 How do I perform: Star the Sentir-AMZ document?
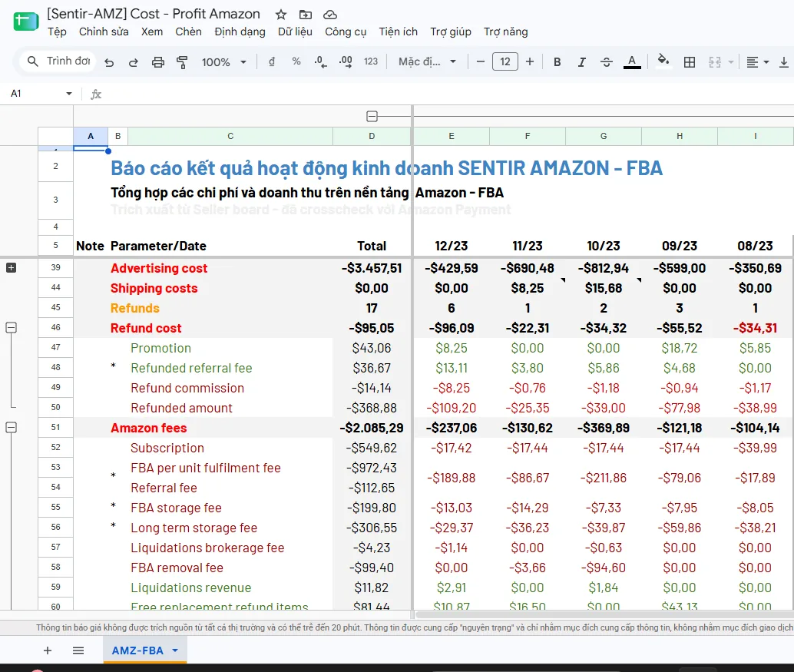pos(281,15)
